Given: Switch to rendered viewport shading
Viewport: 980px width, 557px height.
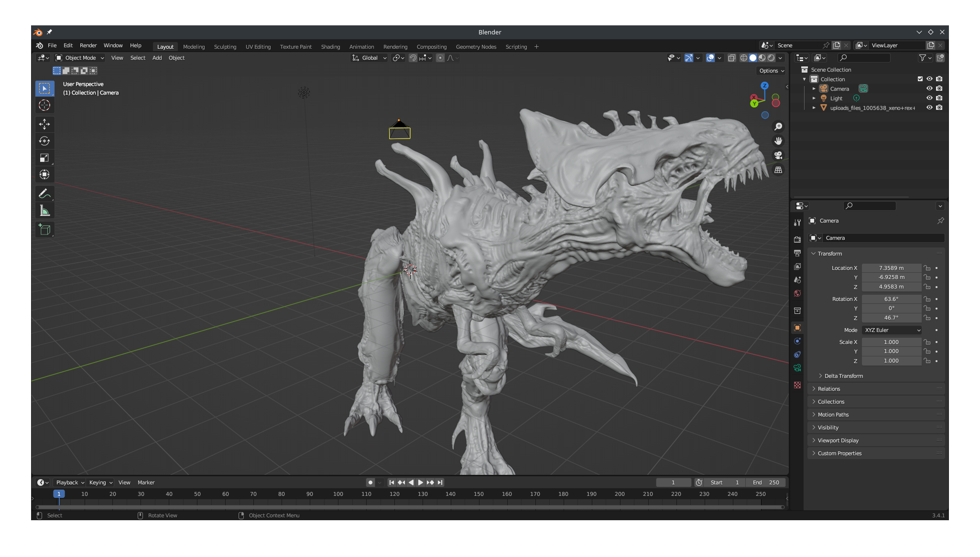Looking at the screenshot, I should coord(771,58).
